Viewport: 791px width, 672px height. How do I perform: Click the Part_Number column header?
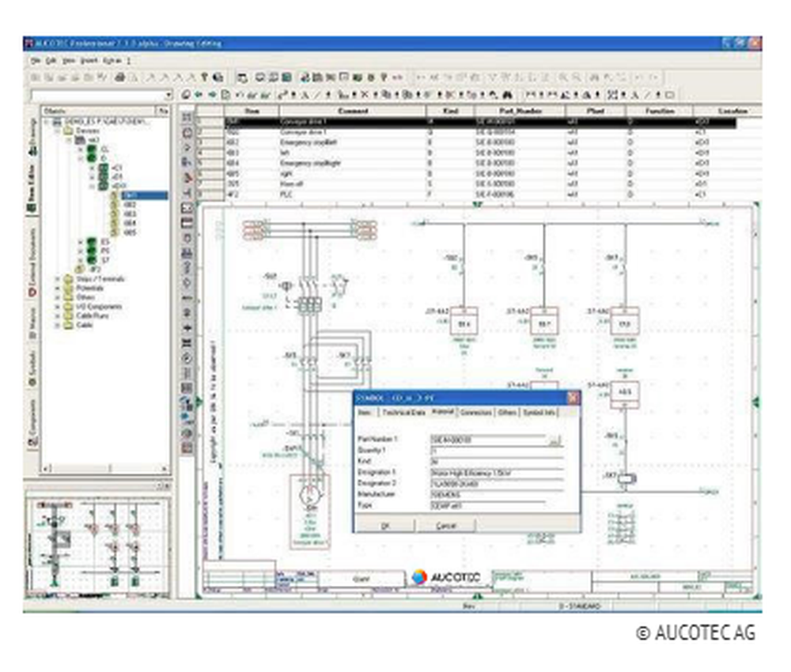click(520, 111)
